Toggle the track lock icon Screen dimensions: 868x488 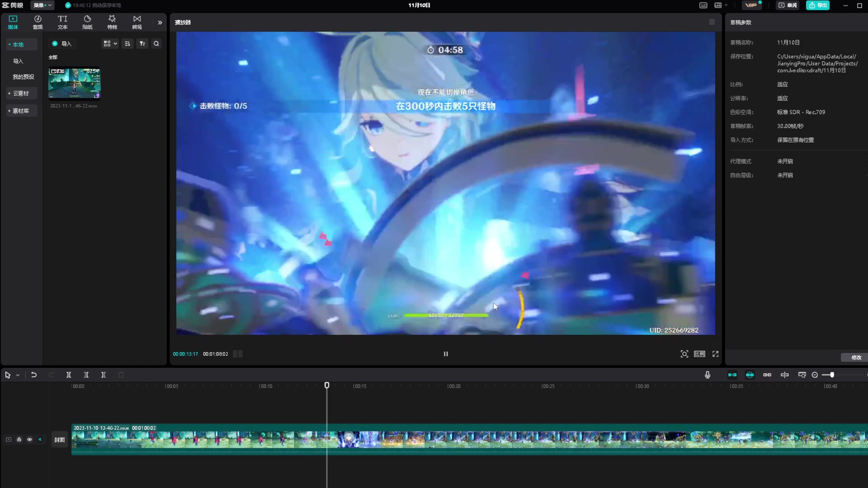click(19, 440)
